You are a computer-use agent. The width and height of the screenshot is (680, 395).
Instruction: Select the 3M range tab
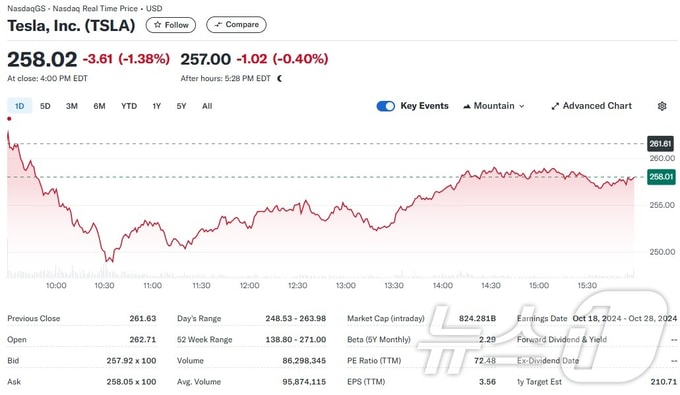pyautogui.click(x=72, y=106)
